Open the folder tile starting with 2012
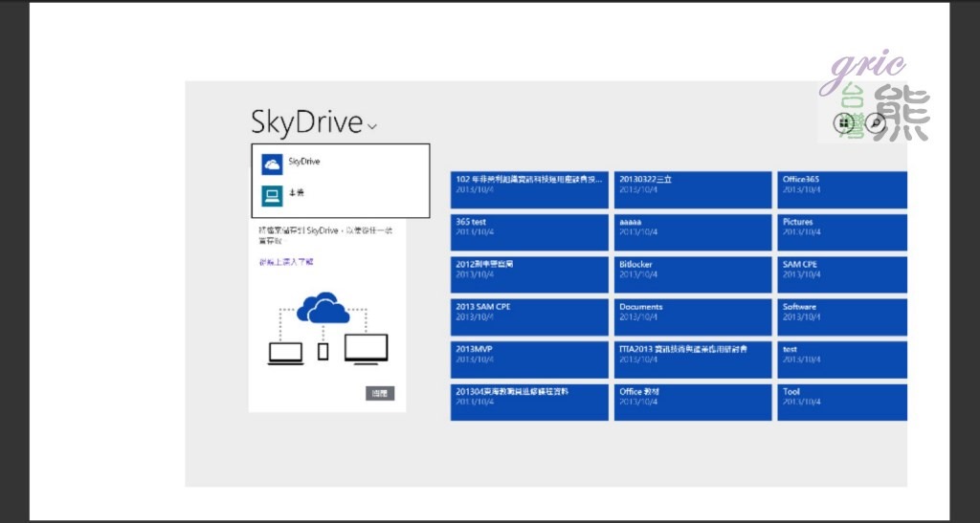 tap(529, 274)
